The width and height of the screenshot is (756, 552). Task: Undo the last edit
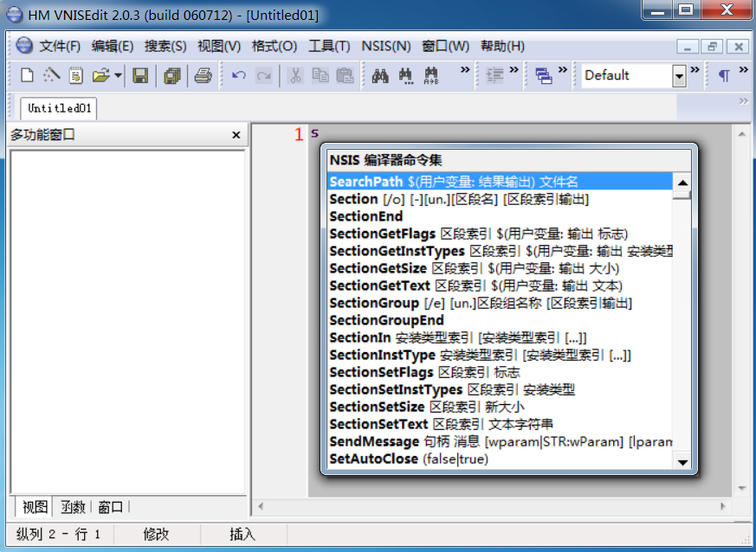point(239,75)
